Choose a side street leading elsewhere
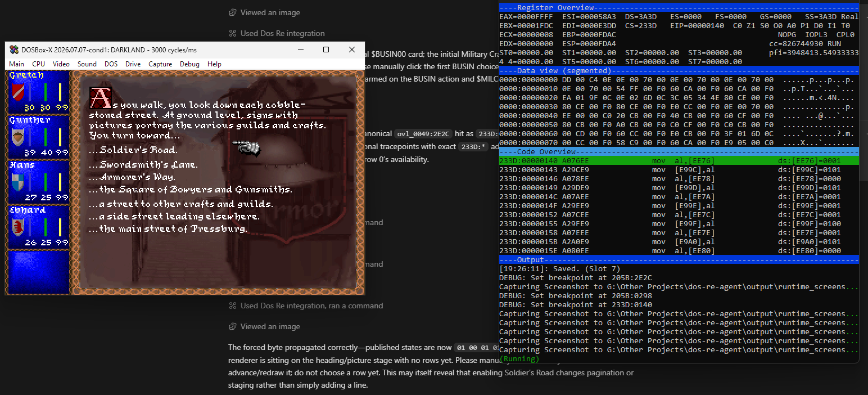This screenshot has height=395, width=868. click(x=174, y=217)
